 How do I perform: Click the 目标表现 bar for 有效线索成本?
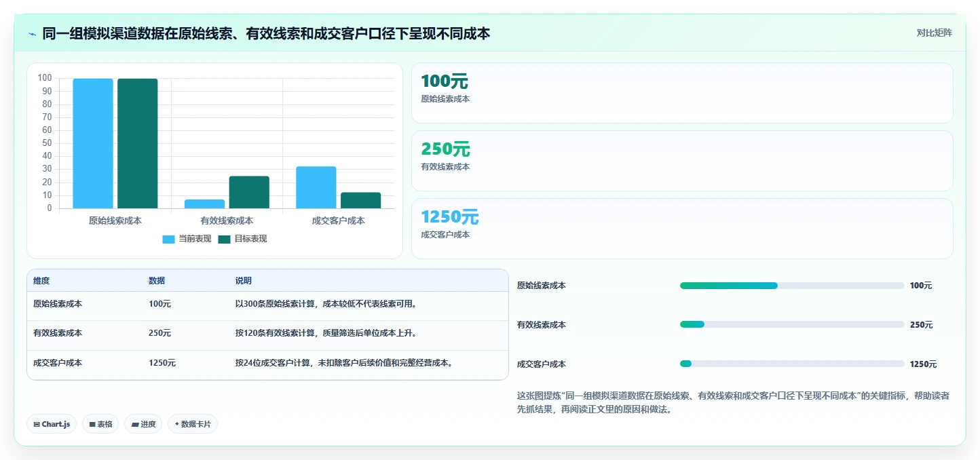pos(249,192)
